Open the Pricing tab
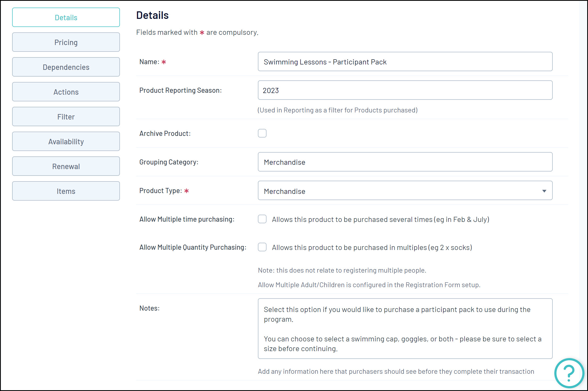588x391 pixels. 66,42
